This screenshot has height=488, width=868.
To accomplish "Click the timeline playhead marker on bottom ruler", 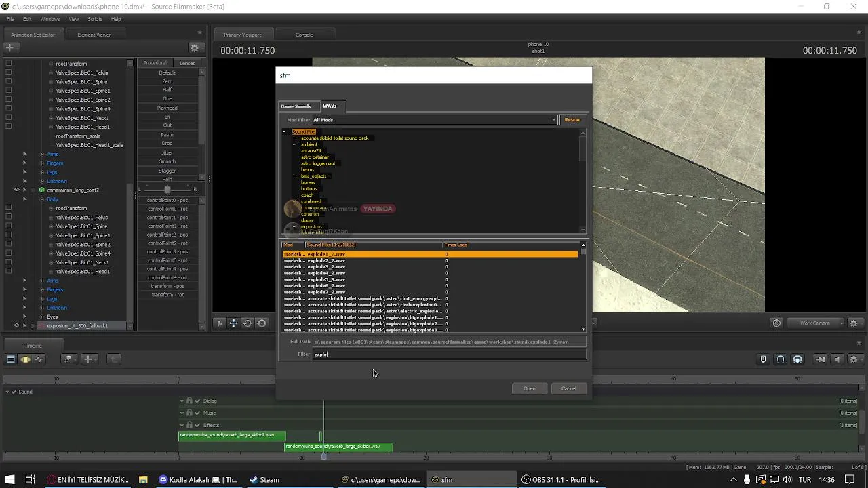I will (x=324, y=457).
